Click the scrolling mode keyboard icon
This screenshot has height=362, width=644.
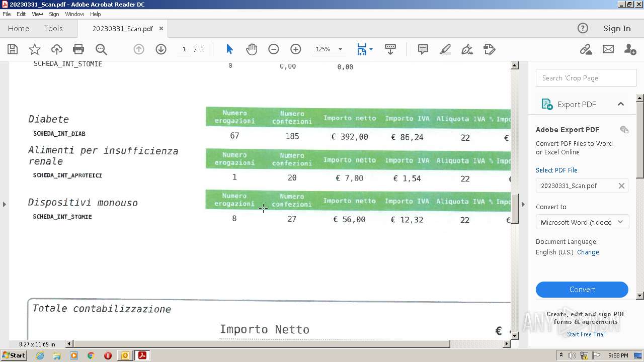tap(390, 49)
